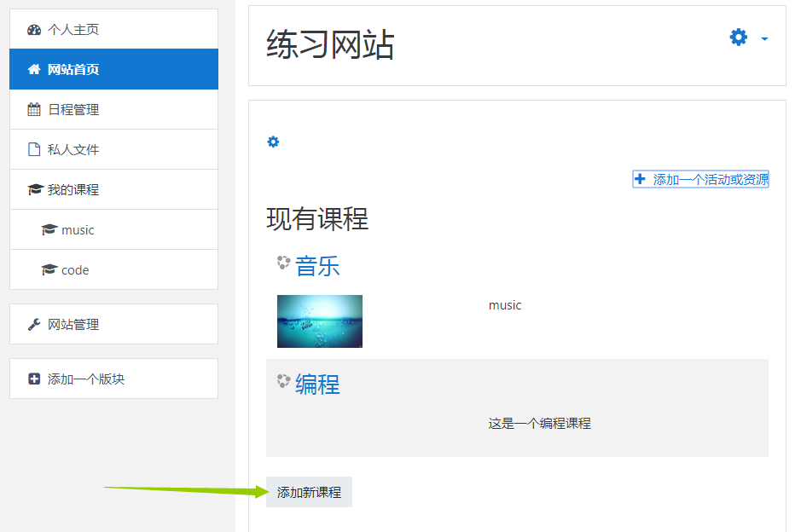Screen dimensions: 795x532
Task: Click the icon left of 音乐 course title
Action: click(x=284, y=263)
